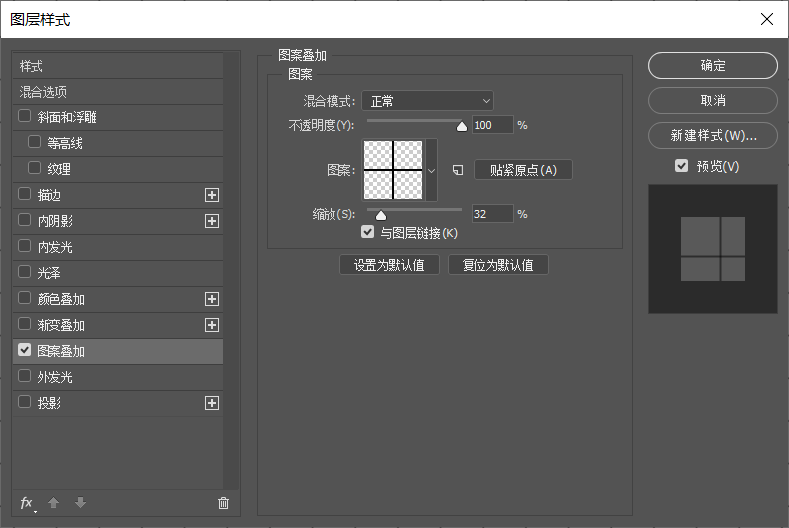The height and width of the screenshot is (528, 789).
Task: Click the trash delete effect icon
Action: pos(223,503)
